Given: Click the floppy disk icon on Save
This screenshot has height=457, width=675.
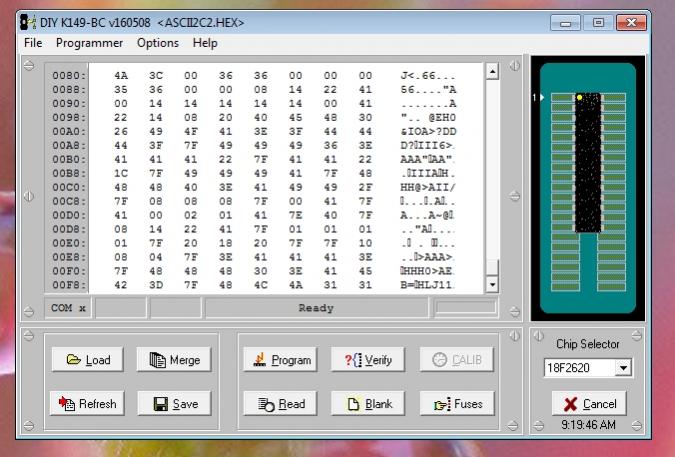Looking at the screenshot, I should click(161, 404).
